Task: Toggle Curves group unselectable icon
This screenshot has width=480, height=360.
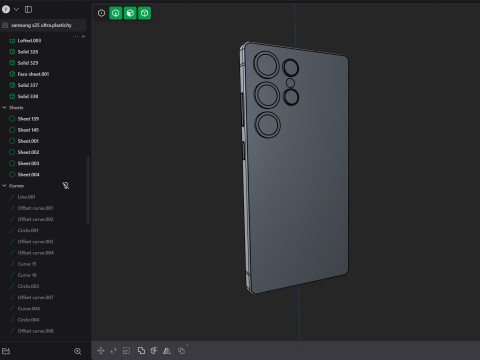Action: pyautogui.click(x=66, y=186)
